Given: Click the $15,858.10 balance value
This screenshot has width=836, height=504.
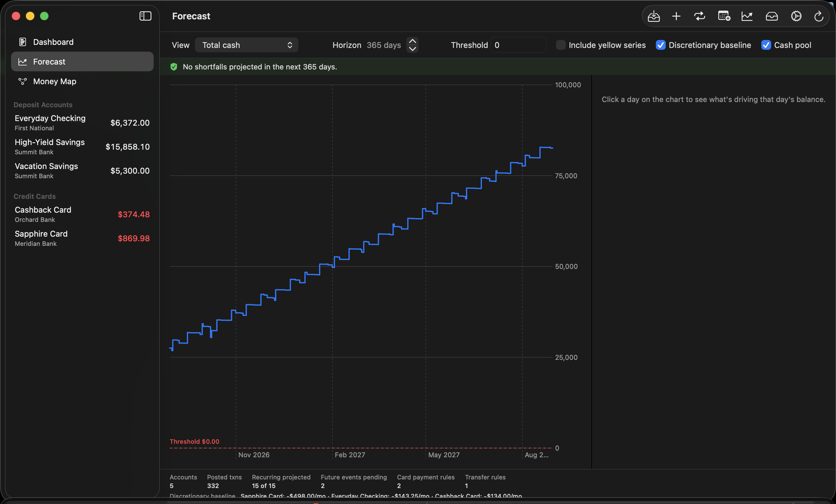Looking at the screenshot, I should tap(127, 147).
